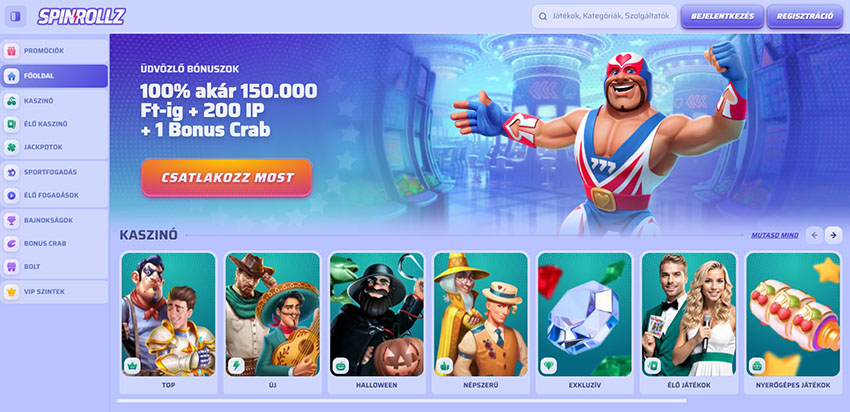Screen dimensions: 850x412
Task: Select the Főoldal home icon
Action: pyautogui.click(x=11, y=76)
